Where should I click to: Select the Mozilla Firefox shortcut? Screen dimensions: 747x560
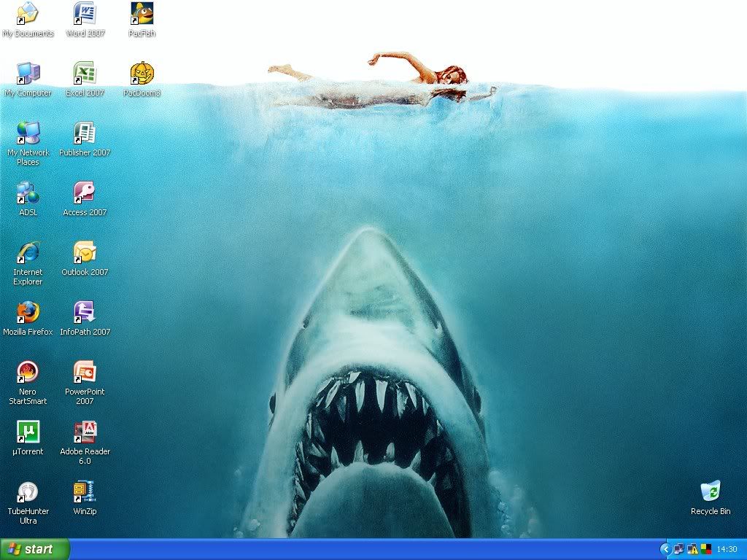tap(28, 313)
